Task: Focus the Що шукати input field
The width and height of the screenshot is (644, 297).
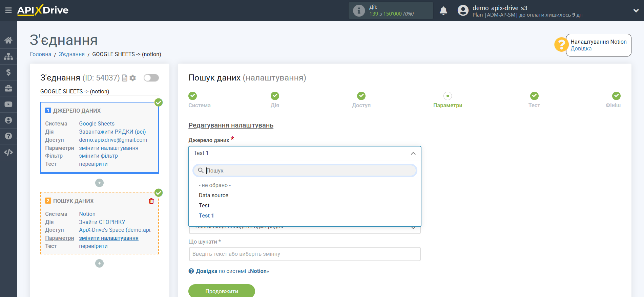Action: click(305, 254)
